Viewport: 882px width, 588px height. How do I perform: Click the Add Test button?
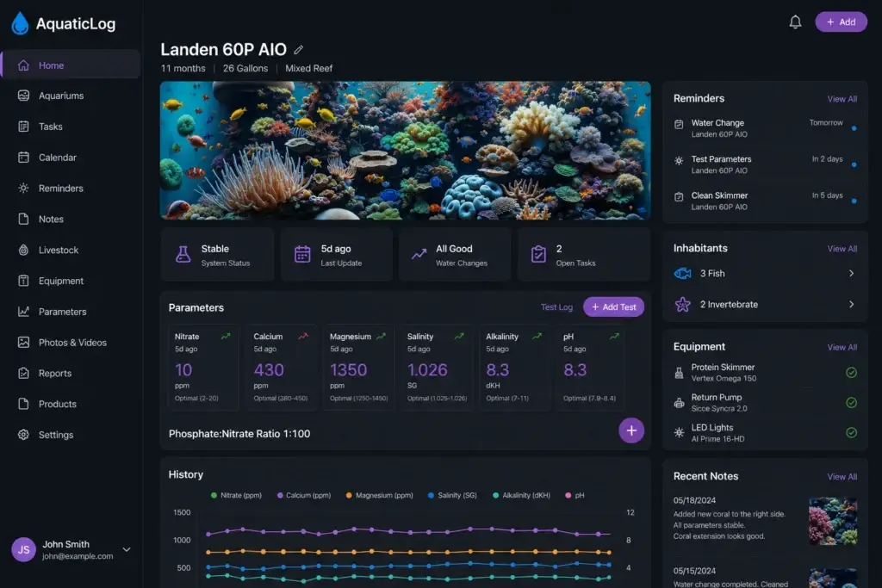point(613,307)
